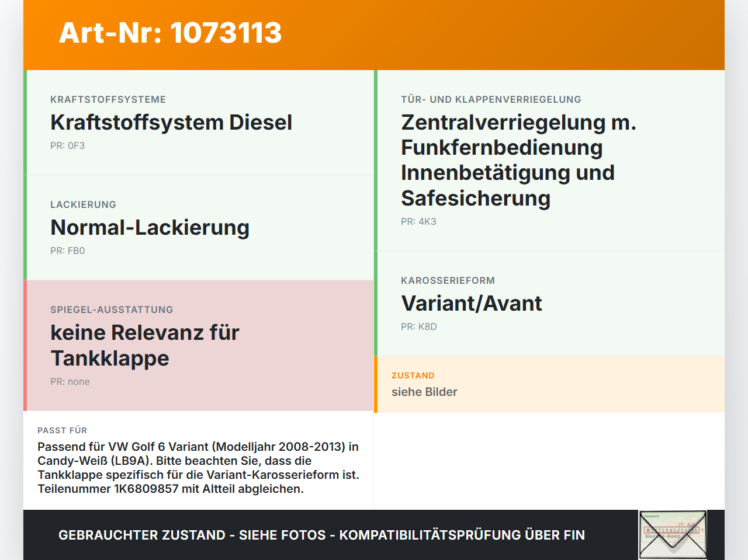Select the 'PR: 0F3' code
The image size is (748, 560).
[x=68, y=146]
